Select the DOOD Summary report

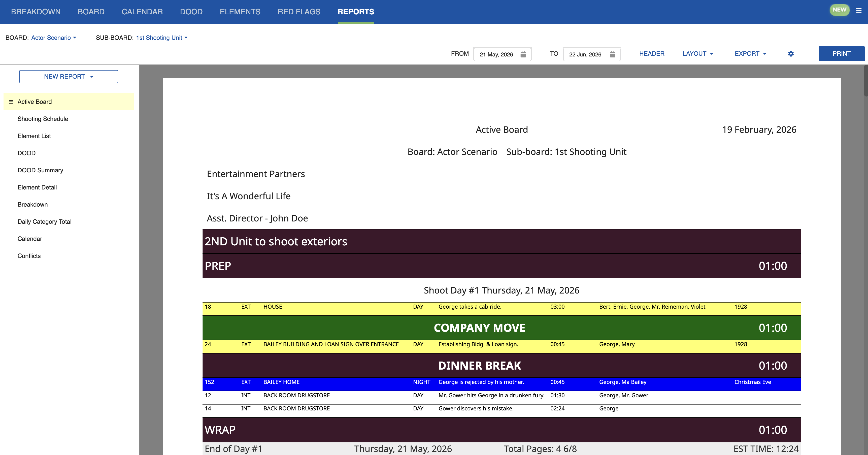(x=40, y=170)
